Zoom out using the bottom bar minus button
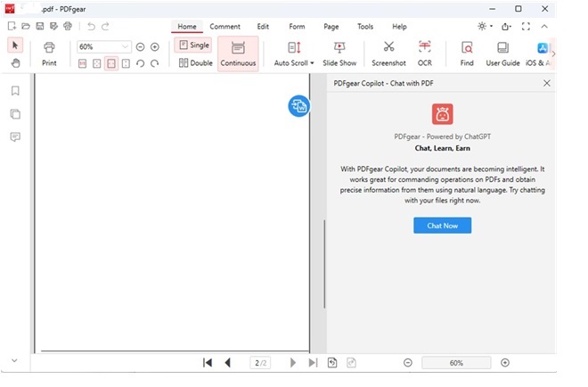588x387 pixels. pyautogui.click(x=408, y=363)
